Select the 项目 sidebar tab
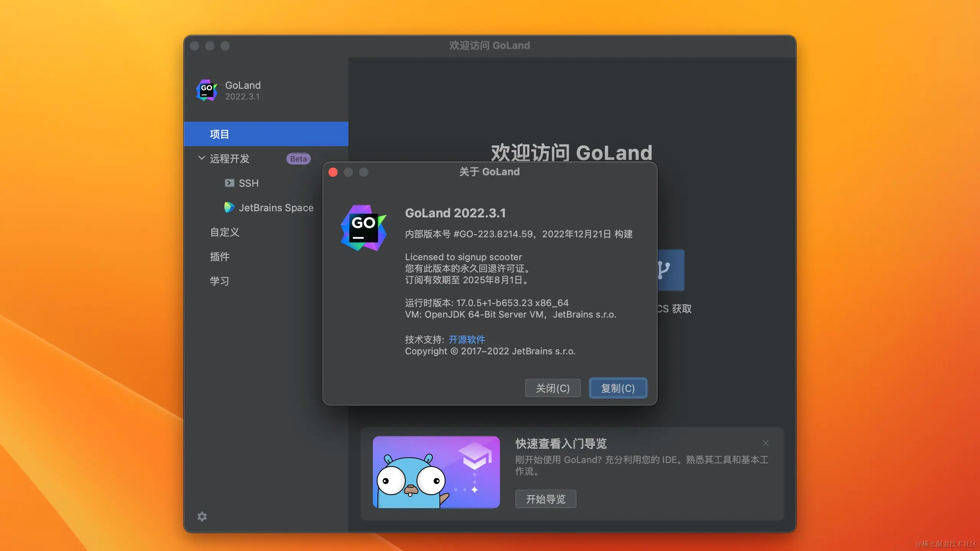Image resolution: width=980 pixels, height=551 pixels. pyautogui.click(x=220, y=134)
